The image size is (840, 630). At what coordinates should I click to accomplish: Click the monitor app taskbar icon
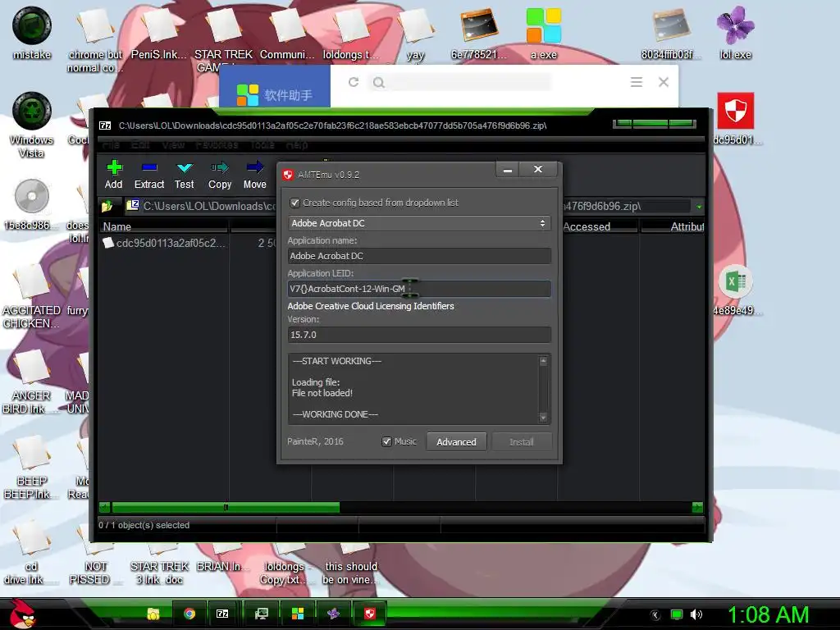click(262, 614)
